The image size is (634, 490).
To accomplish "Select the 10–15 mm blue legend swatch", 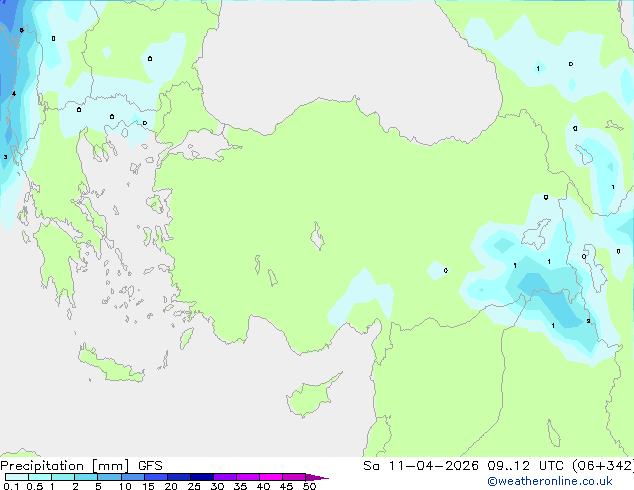I will click(x=133, y=477).
